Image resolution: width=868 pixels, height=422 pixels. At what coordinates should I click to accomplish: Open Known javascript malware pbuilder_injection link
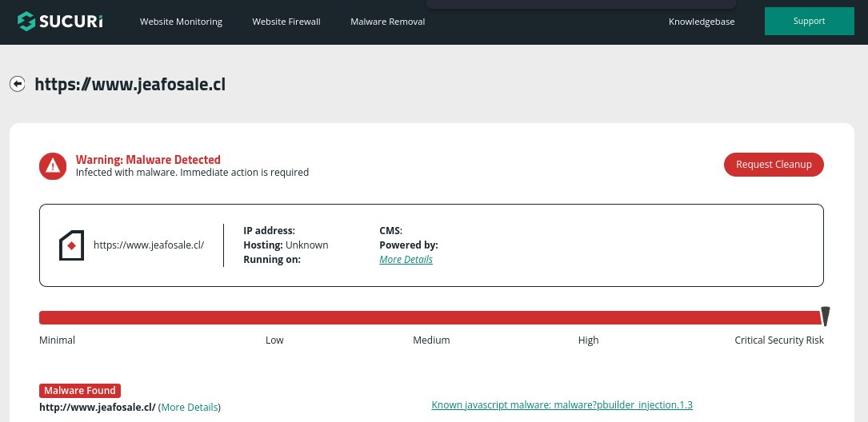pyautogui.click(x=562, y=405)
